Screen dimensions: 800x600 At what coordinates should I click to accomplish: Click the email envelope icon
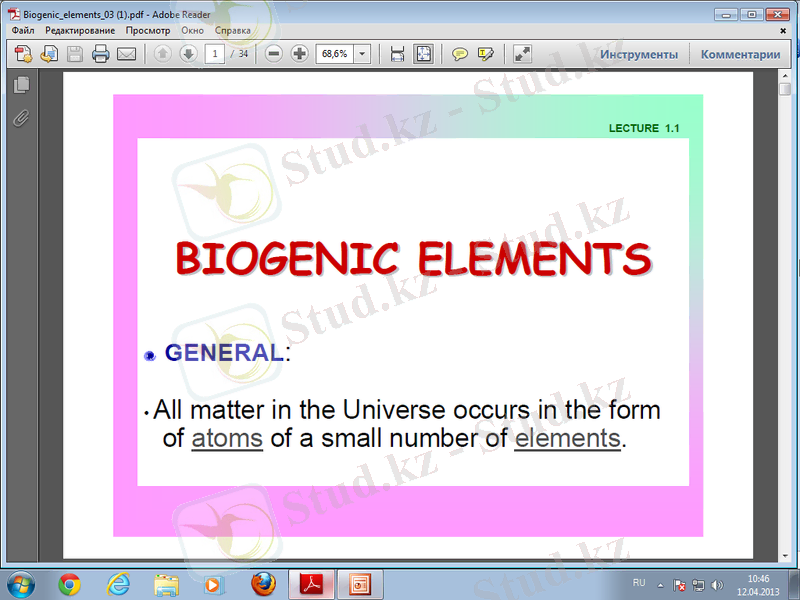tap(126, 54)
